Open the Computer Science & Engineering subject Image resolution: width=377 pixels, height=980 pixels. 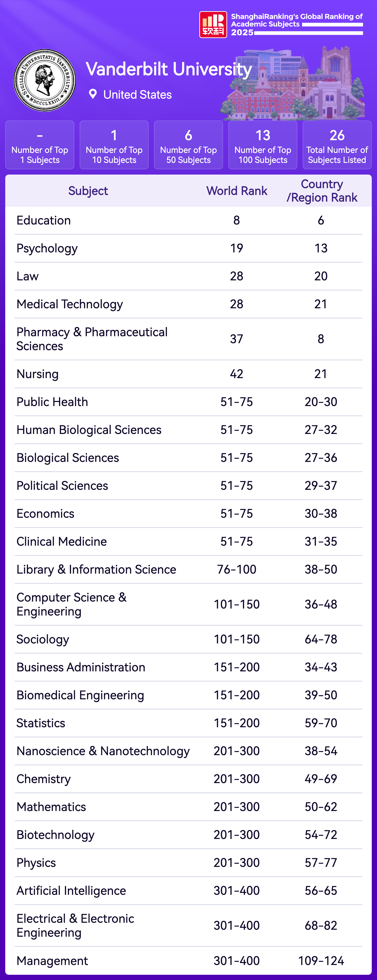point(72,605)
